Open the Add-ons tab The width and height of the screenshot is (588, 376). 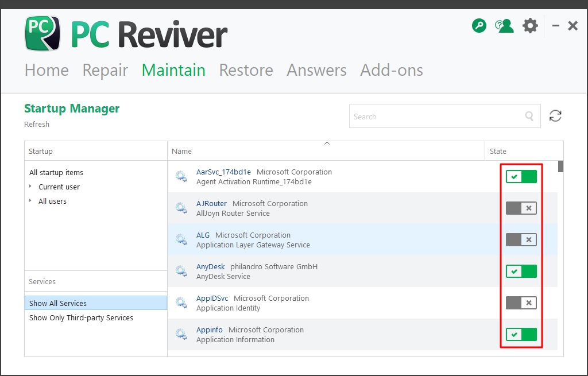click(x=391, y=70)
